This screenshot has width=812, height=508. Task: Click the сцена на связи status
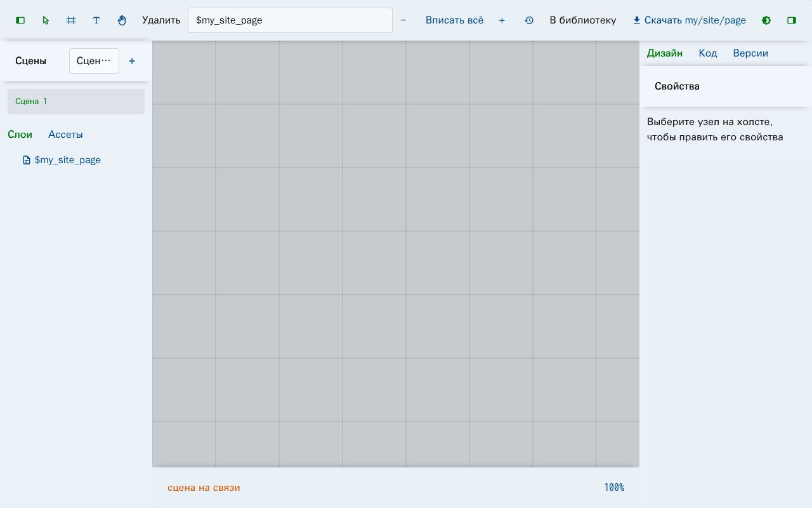tap(204, 488)
